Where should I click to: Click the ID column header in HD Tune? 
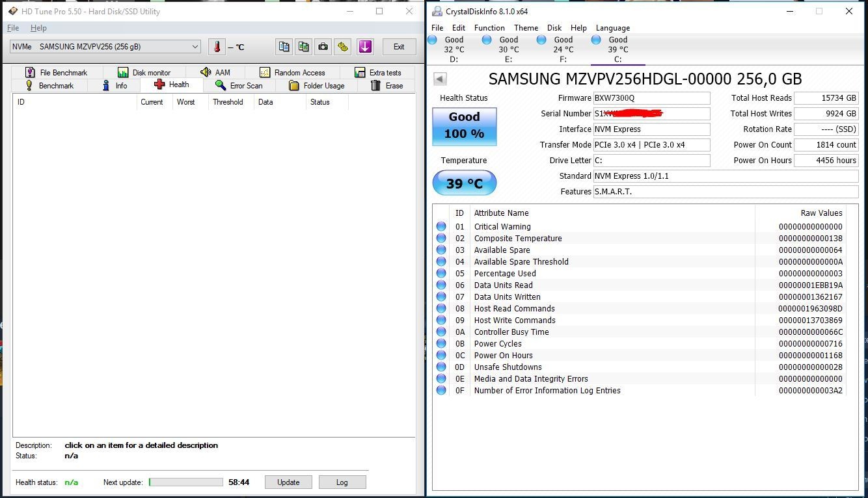[74, 102]
